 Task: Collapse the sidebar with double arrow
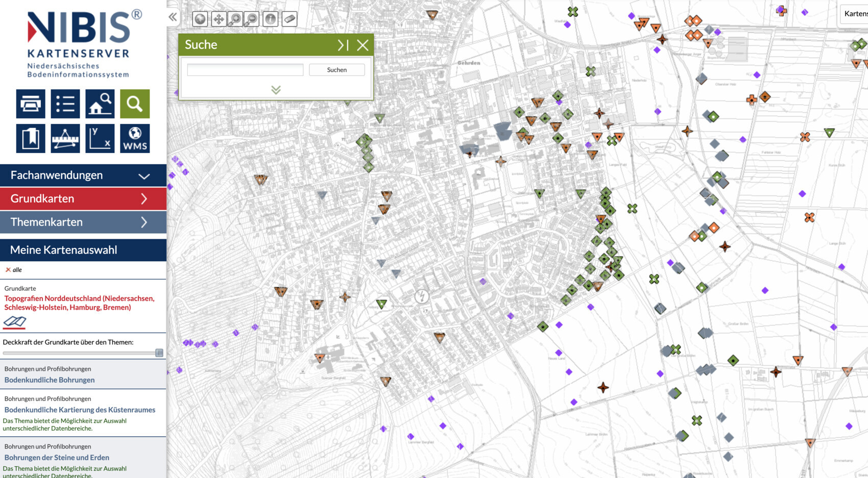(173, 17)
